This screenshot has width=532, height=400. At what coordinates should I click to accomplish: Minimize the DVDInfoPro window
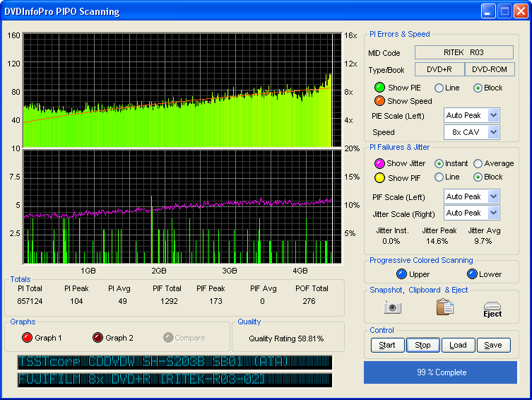coord(488,11)
